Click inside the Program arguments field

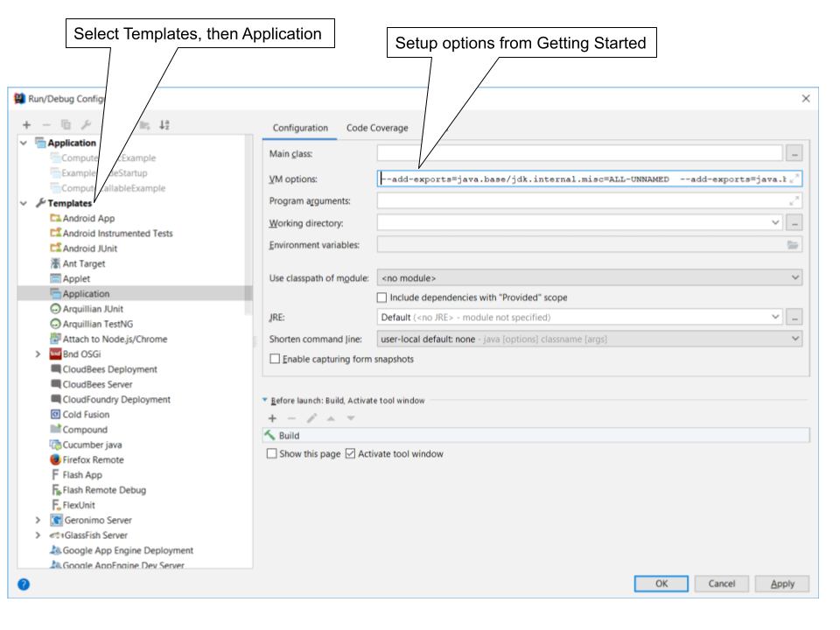pyautogui.click(x=577, y=199)
